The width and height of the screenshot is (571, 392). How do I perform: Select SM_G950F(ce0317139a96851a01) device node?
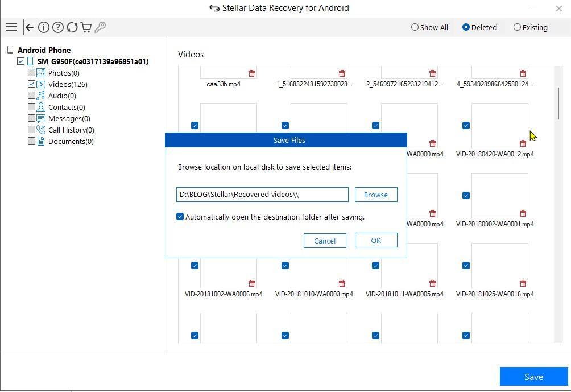click(93, 61)
